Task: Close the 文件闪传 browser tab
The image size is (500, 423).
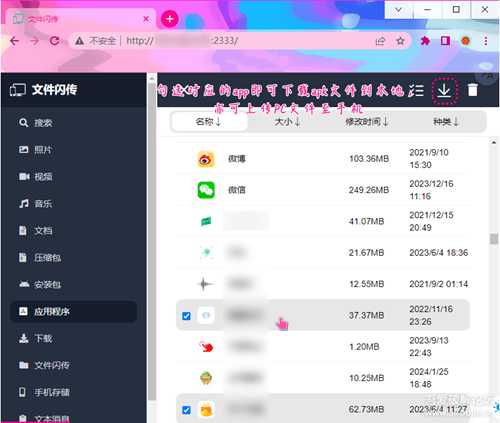Action: (146, 19)
